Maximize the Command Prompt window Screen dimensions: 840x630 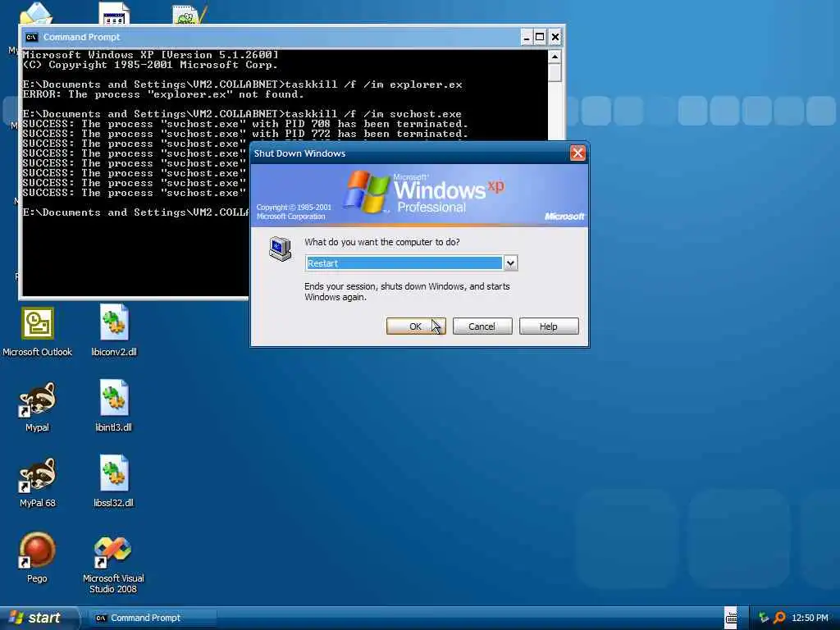click(x=540, y=37)
